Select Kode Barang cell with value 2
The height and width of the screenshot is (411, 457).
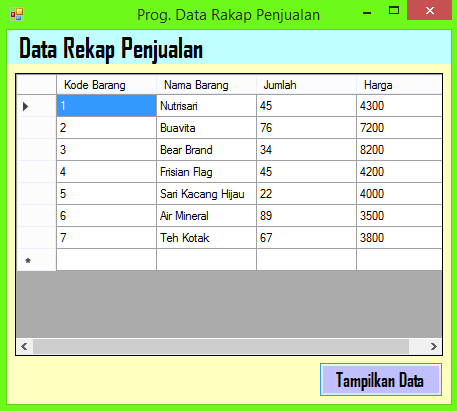[x=106, y=128]
